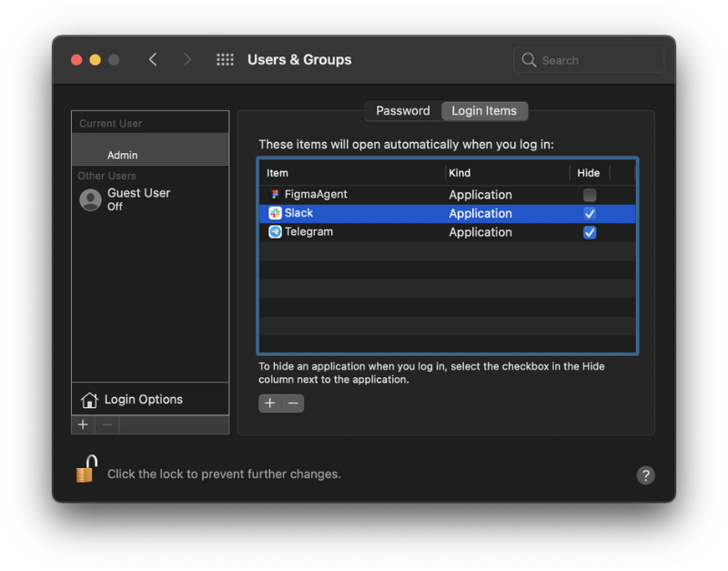
Task: Disable hiding for Telegram at login
Action: tap(590, 232)
